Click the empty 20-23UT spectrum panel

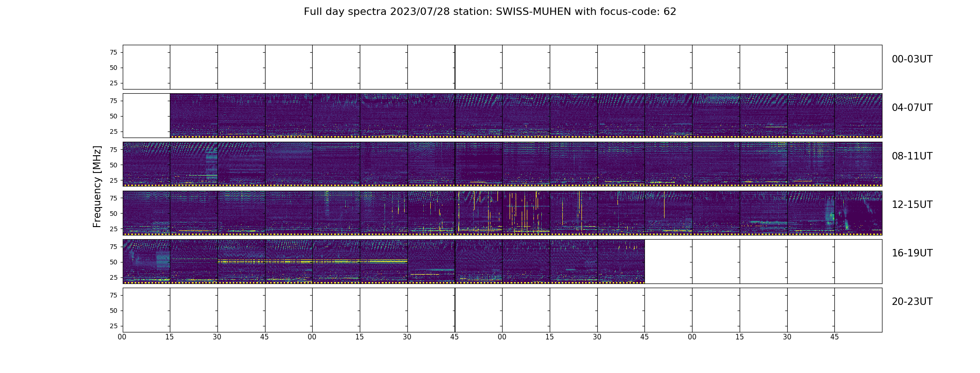[502, 310]
